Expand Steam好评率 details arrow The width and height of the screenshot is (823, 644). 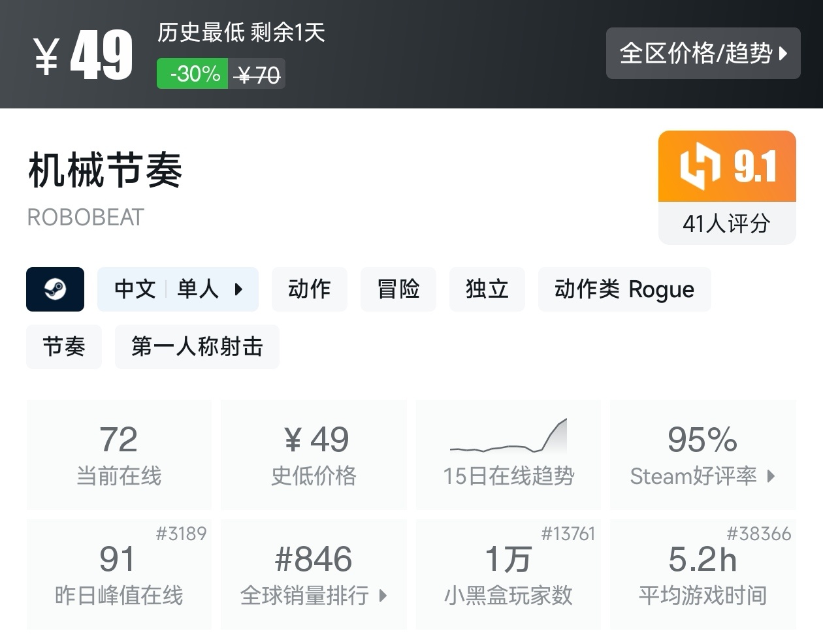tap(771, 476)
